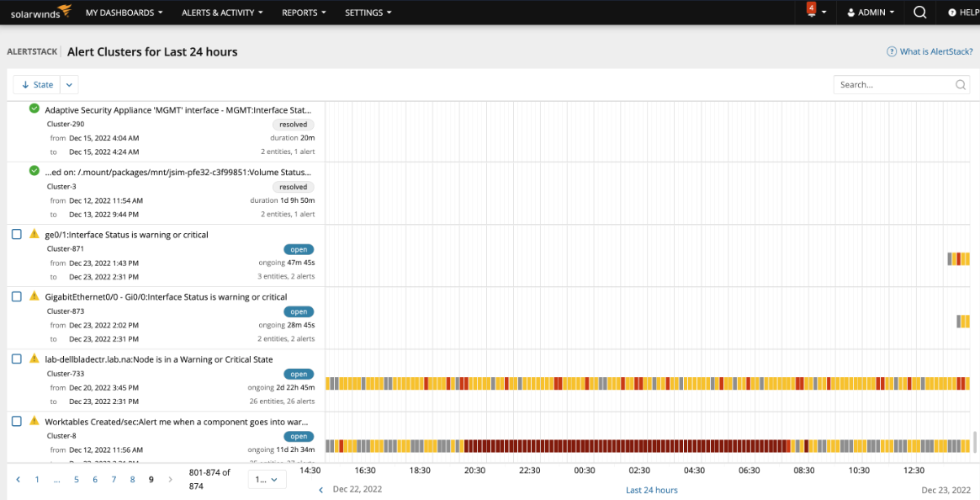Open the Alerts & Activity menu
Image resolution: width=980 pixels, height=500 pixels.
point(222,13)
